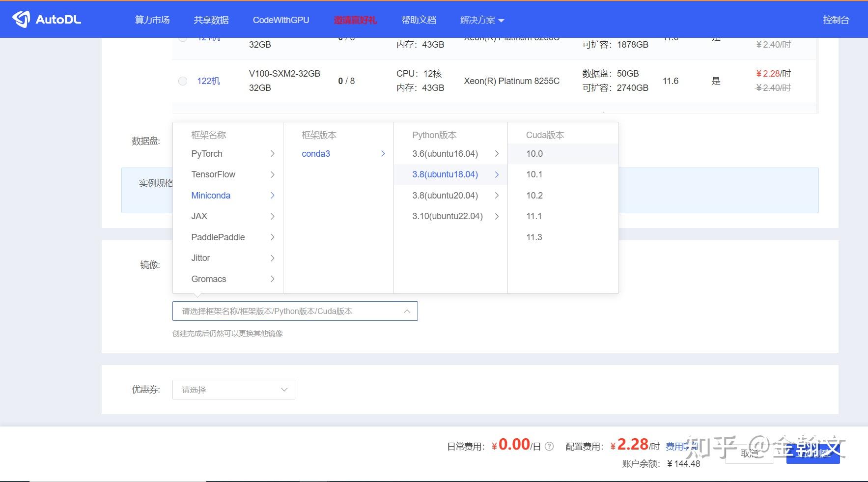Select the radio button for machine 122机
This screenshot has height=482, width=868.
click(182, 81)
